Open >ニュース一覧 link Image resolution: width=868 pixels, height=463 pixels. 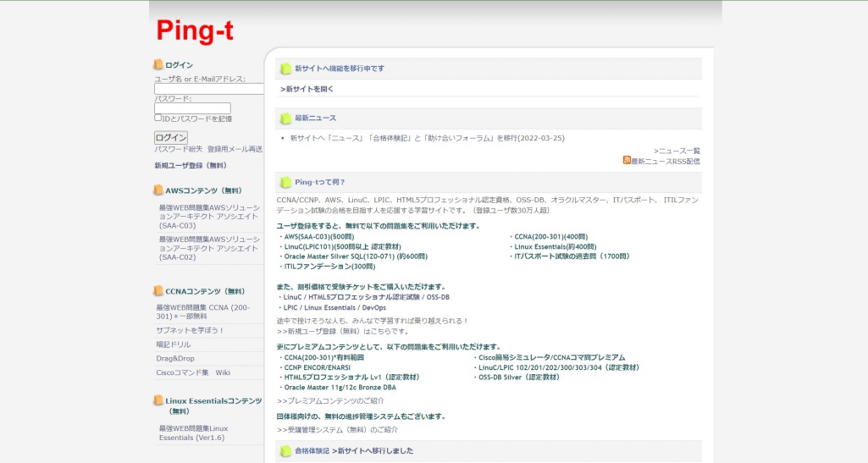pos(677,151)
